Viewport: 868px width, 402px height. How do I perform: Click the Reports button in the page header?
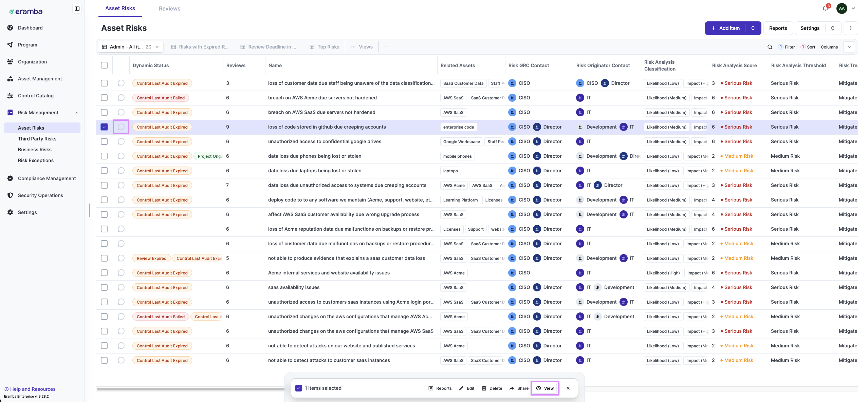tap(778, 28)
